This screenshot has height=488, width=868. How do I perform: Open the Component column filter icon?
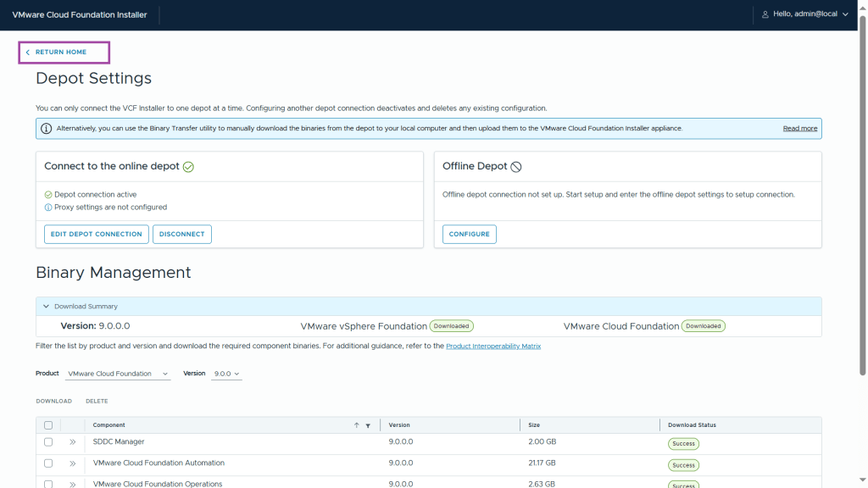(x=368, y=425)
